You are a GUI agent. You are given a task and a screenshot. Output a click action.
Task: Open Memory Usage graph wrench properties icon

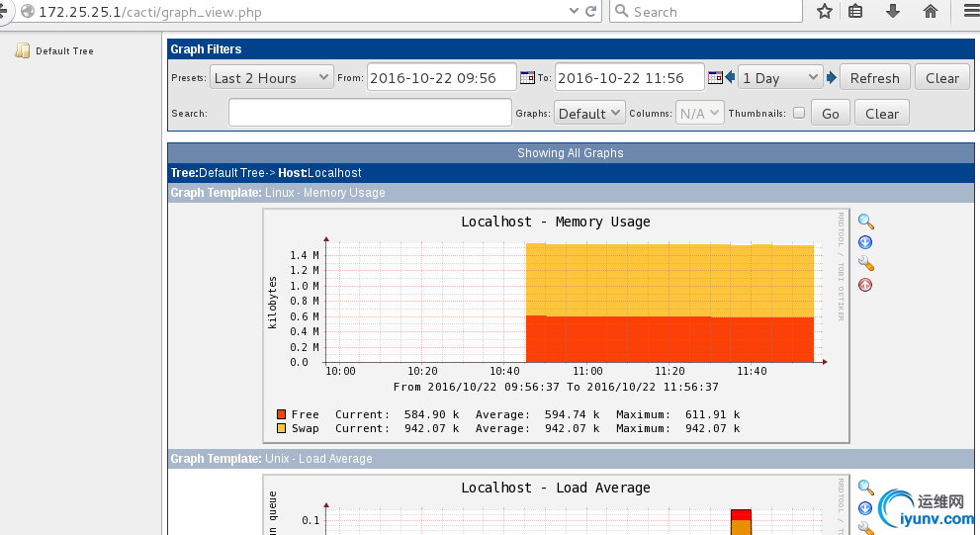click(865, 263)
